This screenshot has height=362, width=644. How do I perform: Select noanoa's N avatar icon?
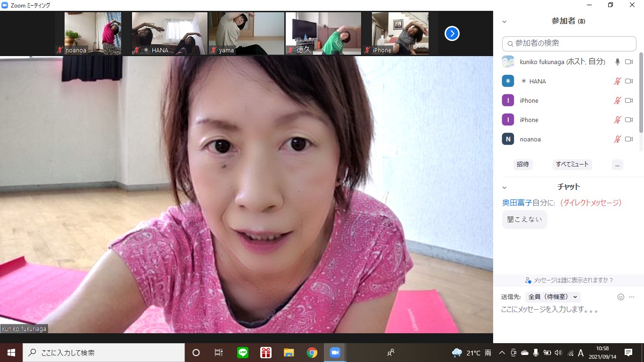pyautogui.click(x=508, y=139)
